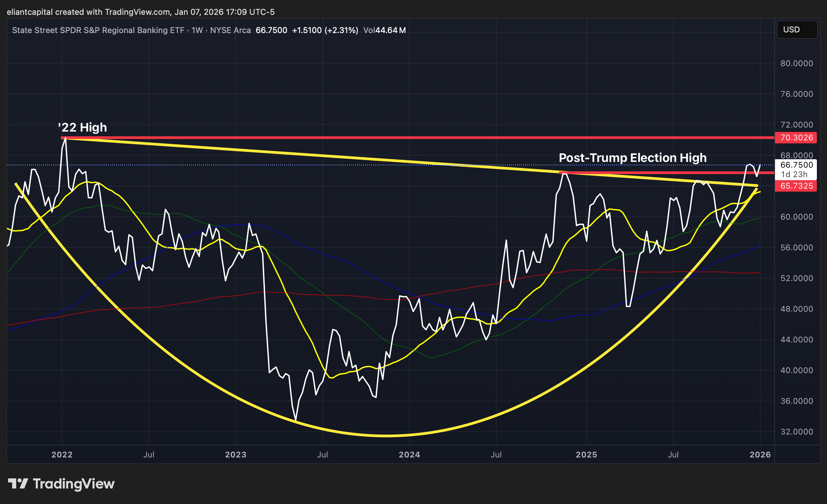Click the TradingView wordmark text

pyautogui.click(x=74, y=484)
